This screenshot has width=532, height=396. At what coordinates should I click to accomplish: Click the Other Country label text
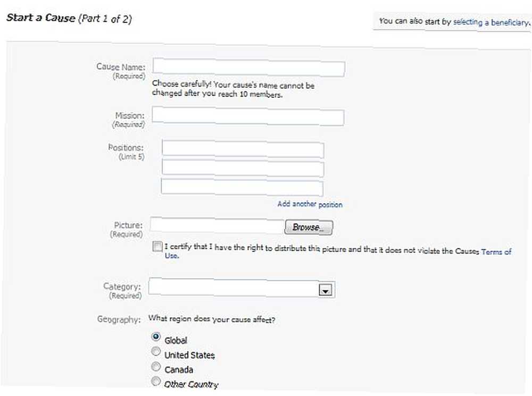[x=192, y=384]
